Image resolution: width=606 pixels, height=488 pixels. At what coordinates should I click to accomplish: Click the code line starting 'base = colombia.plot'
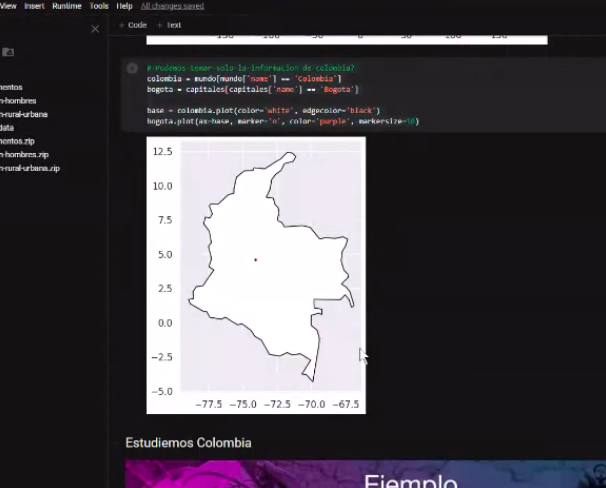click(x=264, y=111)
